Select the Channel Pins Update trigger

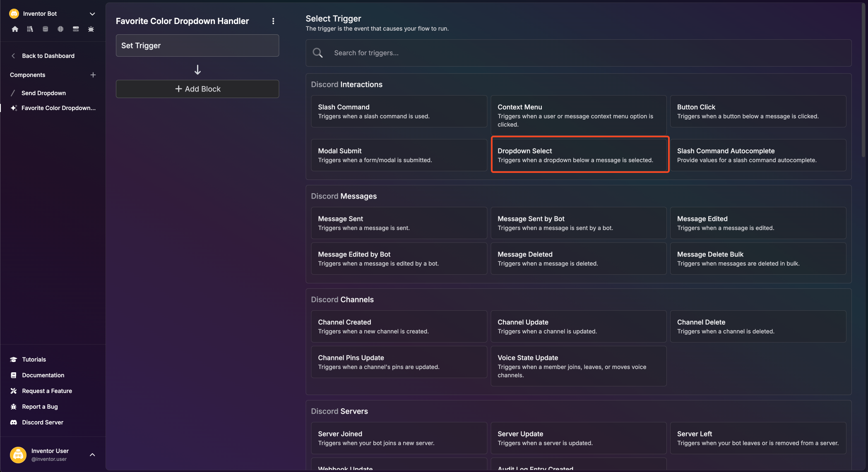[x=399, y=362]
